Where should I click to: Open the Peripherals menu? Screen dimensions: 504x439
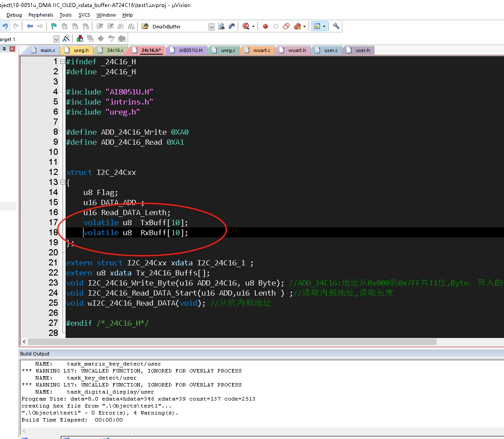[x=41, y=15]
